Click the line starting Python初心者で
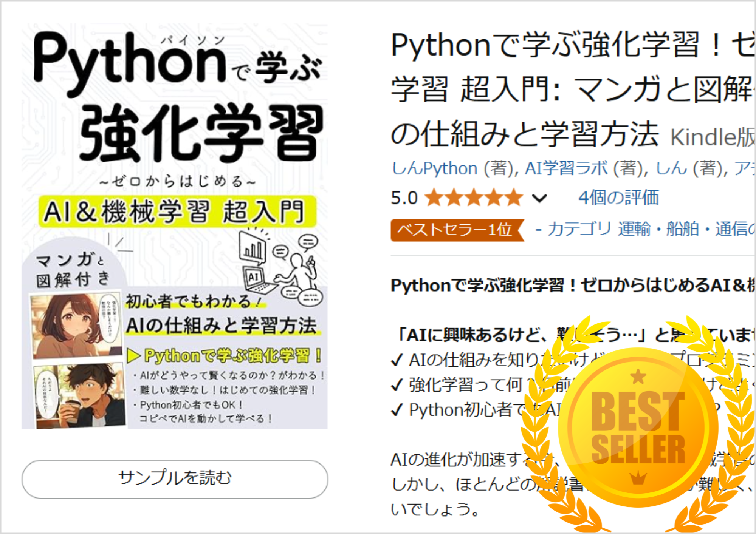756x534 pixels. click(x=556, y=410)
